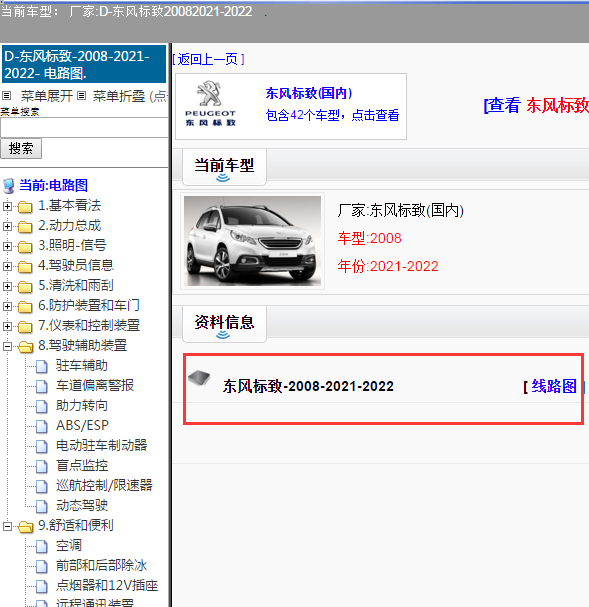Click the 东风标致-2008-2021-2022 entry title
Image resolution: width=589 pixels, height=607 pixels.
pyautogui.click(x=308, y=386)
